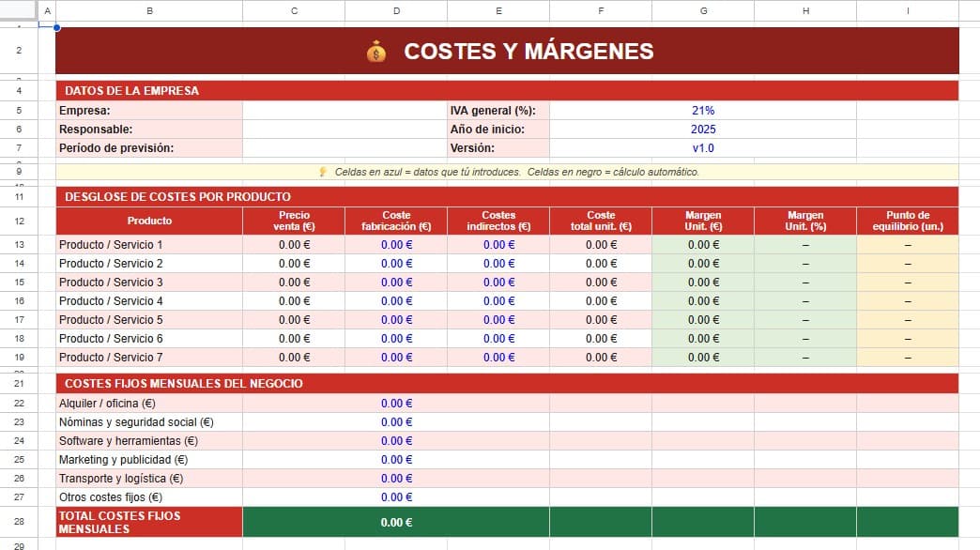Click the empty Responsable value cell
Viewport: 980px width, 550px height.
(x=345, y=130)
